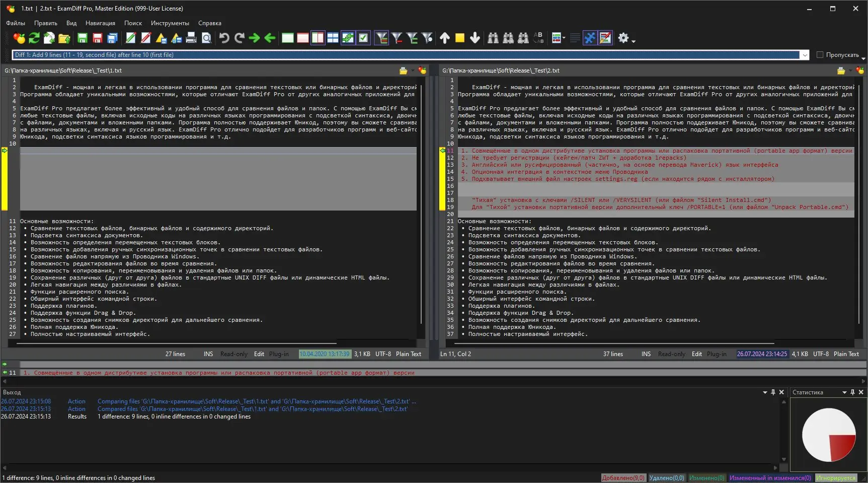
Task: Click the printer icon in the toolbar
Action: [x=191, y=38]
